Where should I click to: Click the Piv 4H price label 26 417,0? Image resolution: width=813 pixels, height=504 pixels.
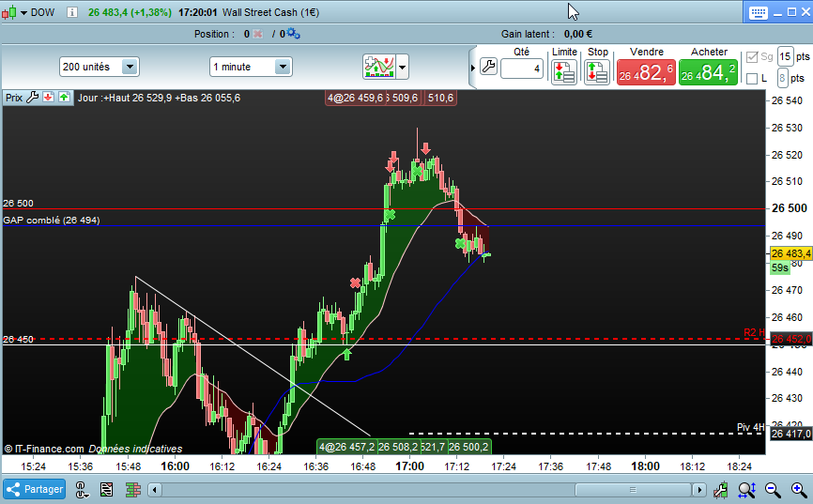(791, 434)
